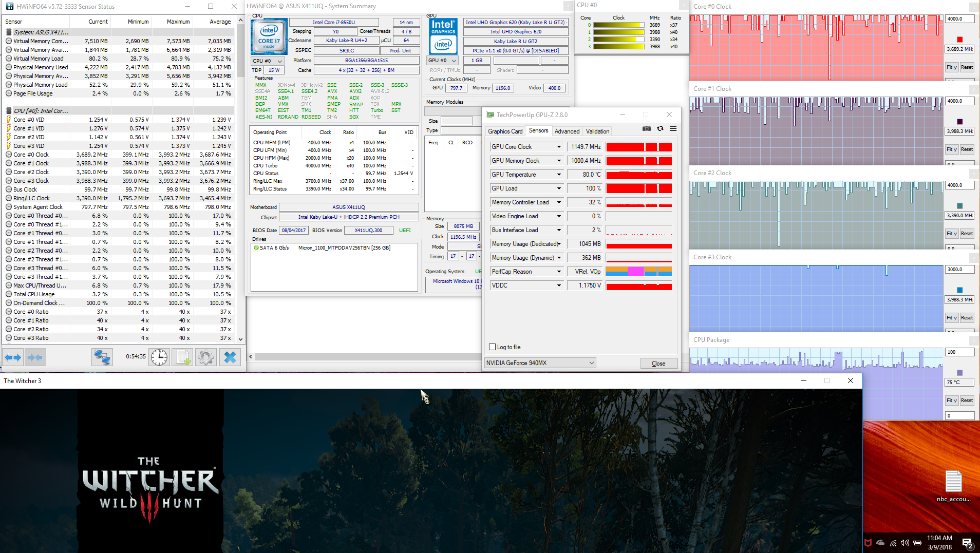
Task: Expand the VDDC sensor dropdown in GPU-Z
Action: pos(559,285)
